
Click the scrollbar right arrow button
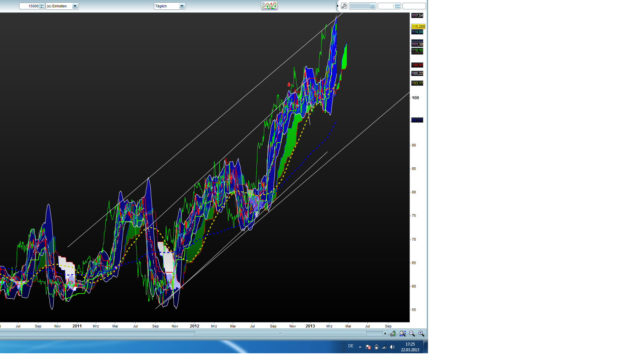(x=386, y=334)
